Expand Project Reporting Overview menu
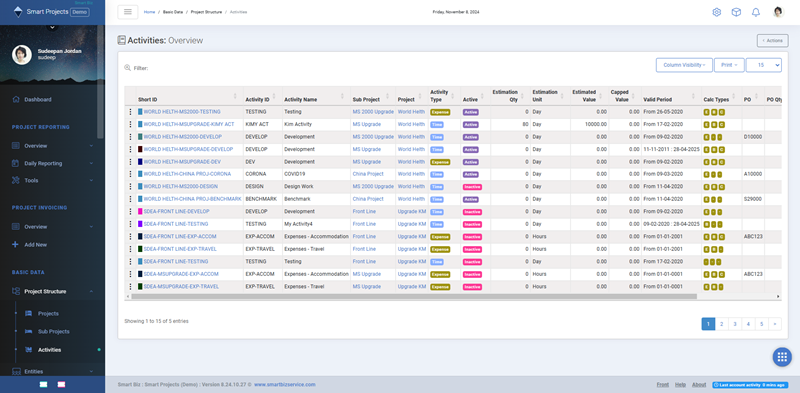This screenshot has width=800, height=393. (x=91, y=146)
